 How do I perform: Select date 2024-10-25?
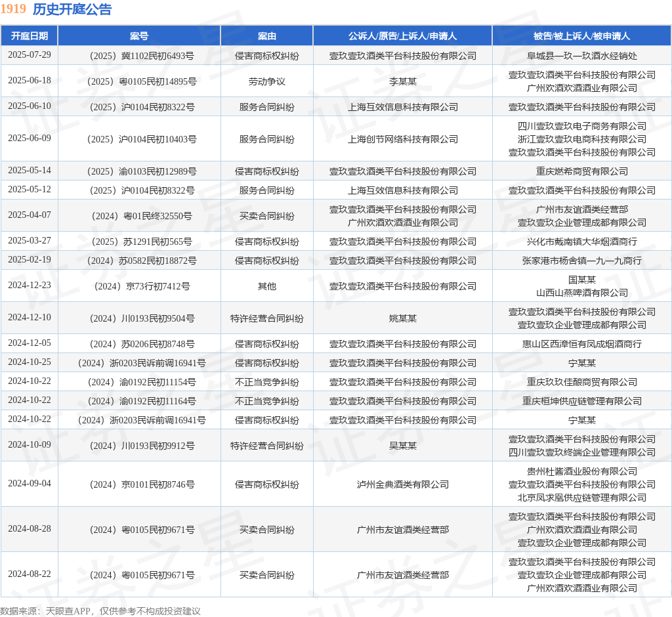29,362
